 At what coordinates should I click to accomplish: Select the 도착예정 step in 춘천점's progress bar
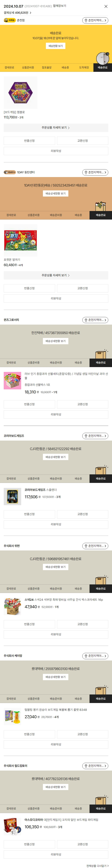click(84, 68)
